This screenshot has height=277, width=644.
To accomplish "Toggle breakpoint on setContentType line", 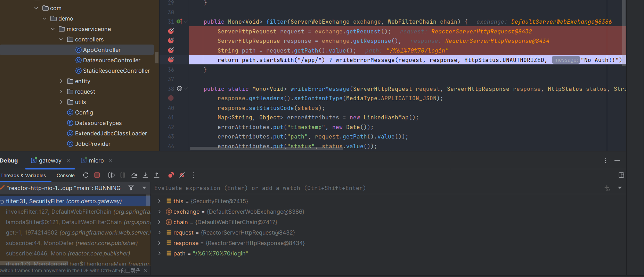I will [171, 98].
